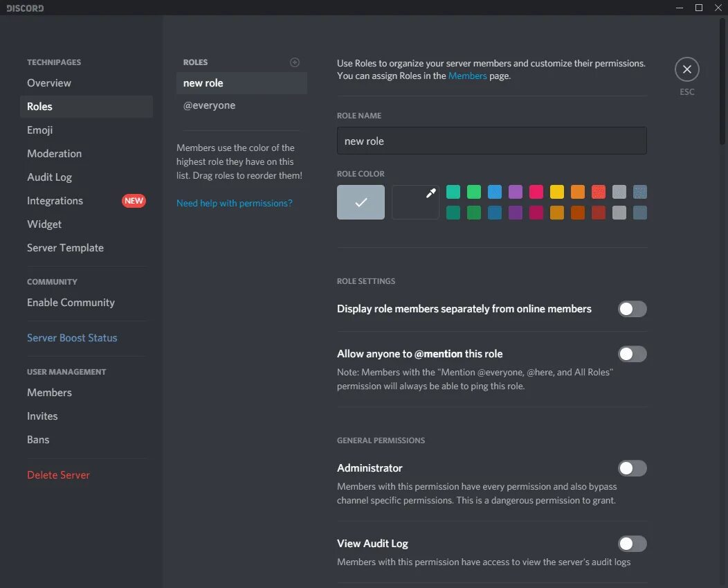Pick the bright green top-row swatch

point(473,192)
